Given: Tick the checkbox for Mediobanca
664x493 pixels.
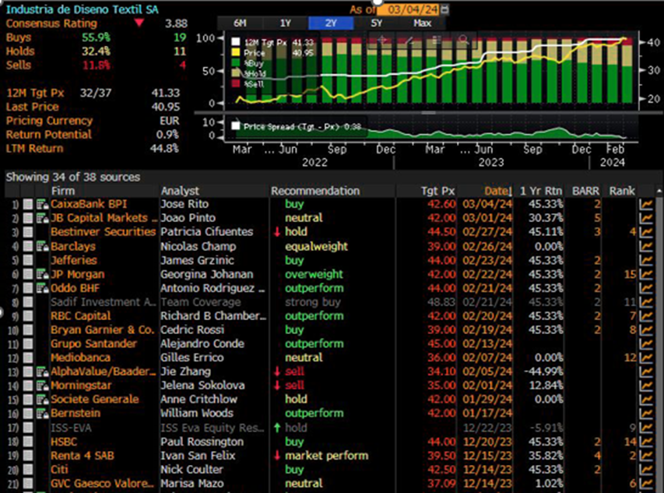Looking at the screenshot, I should (28, 358).
